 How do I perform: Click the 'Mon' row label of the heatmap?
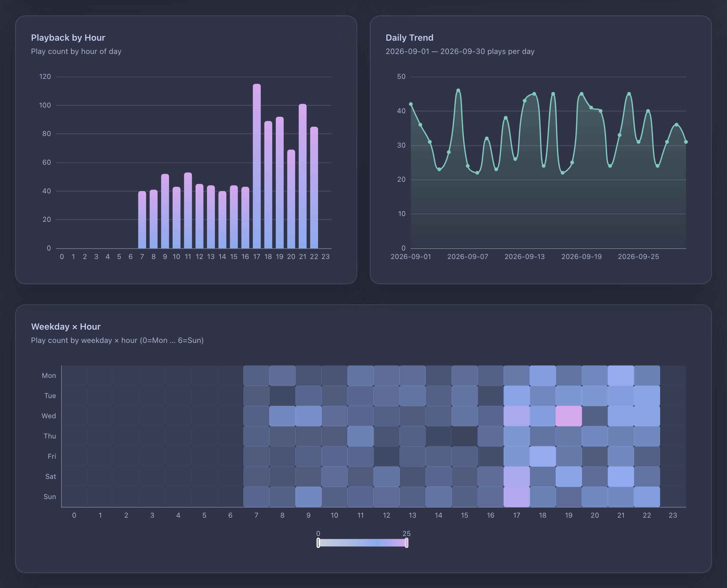pyautogui.click(x=49, y=376)
